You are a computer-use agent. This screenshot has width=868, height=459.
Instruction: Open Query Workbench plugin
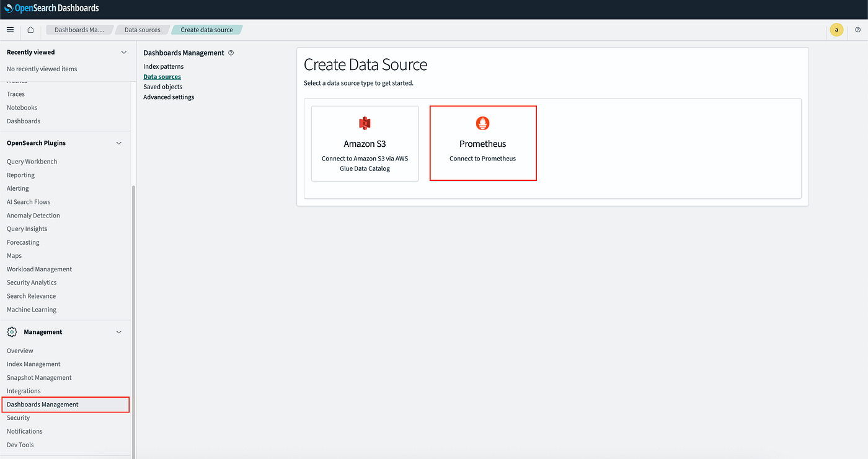point(32,162)
